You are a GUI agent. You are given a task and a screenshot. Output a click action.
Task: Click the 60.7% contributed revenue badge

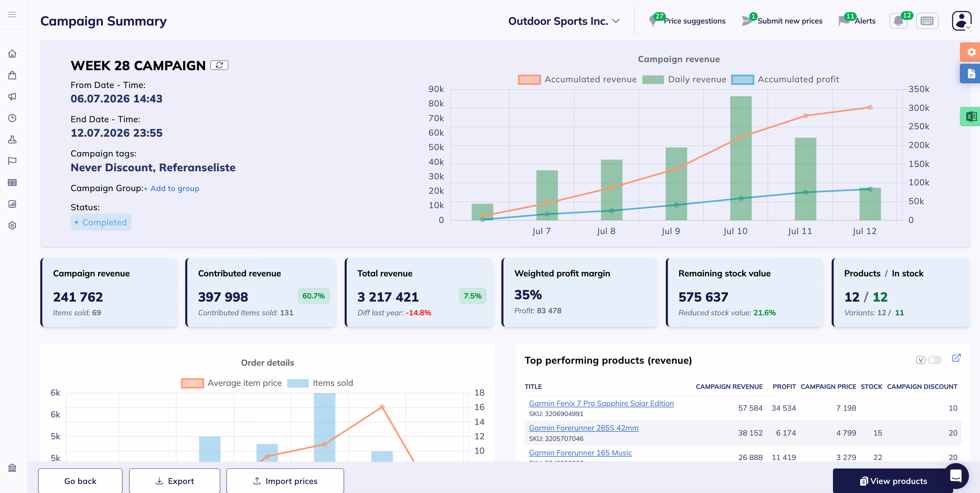313,296
